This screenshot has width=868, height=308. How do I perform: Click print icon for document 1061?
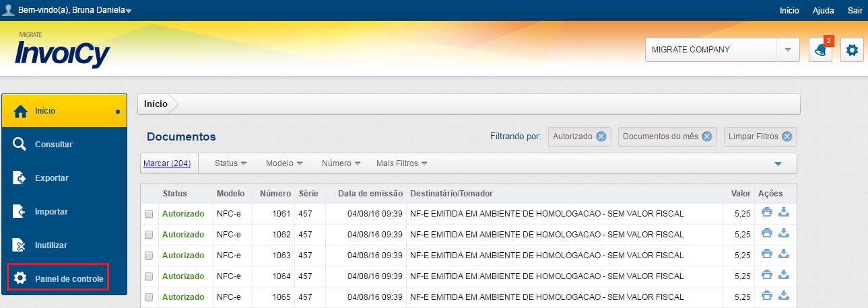pyautogui.click(x=766, y=214)
